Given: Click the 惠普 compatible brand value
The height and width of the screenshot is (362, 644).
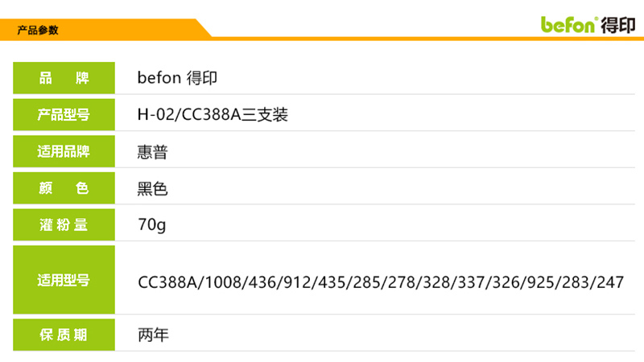Looking at the screenshot, I should pos(152,152).
